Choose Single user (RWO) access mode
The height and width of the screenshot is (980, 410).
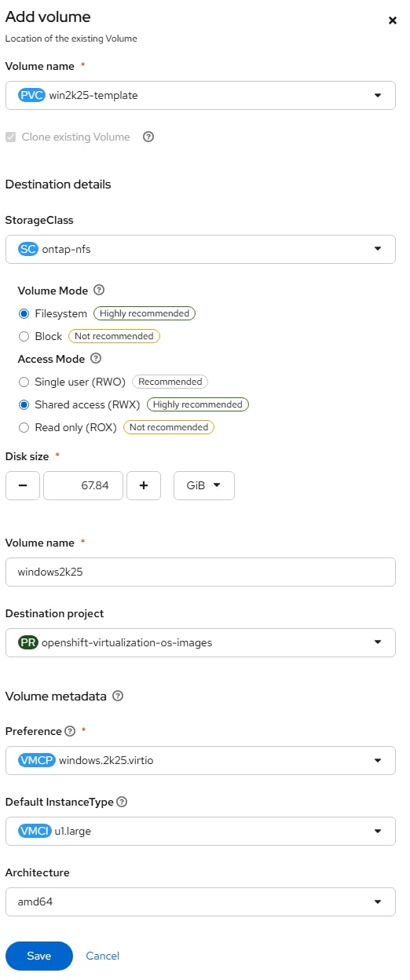(x=24, y=382)
